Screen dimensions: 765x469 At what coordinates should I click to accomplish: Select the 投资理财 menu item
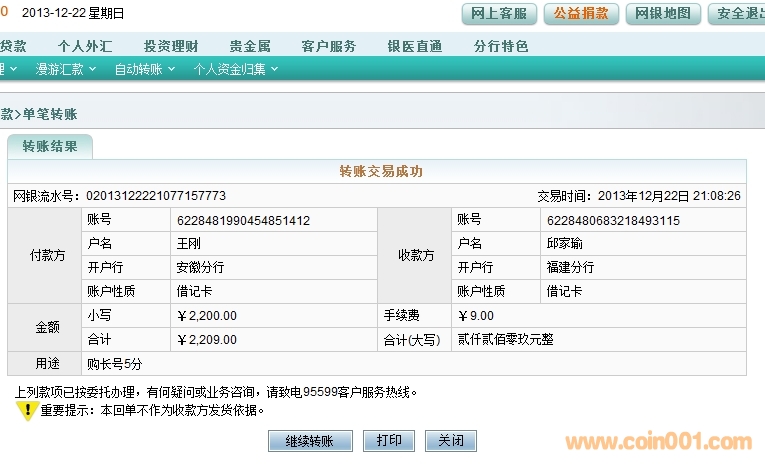170,46
